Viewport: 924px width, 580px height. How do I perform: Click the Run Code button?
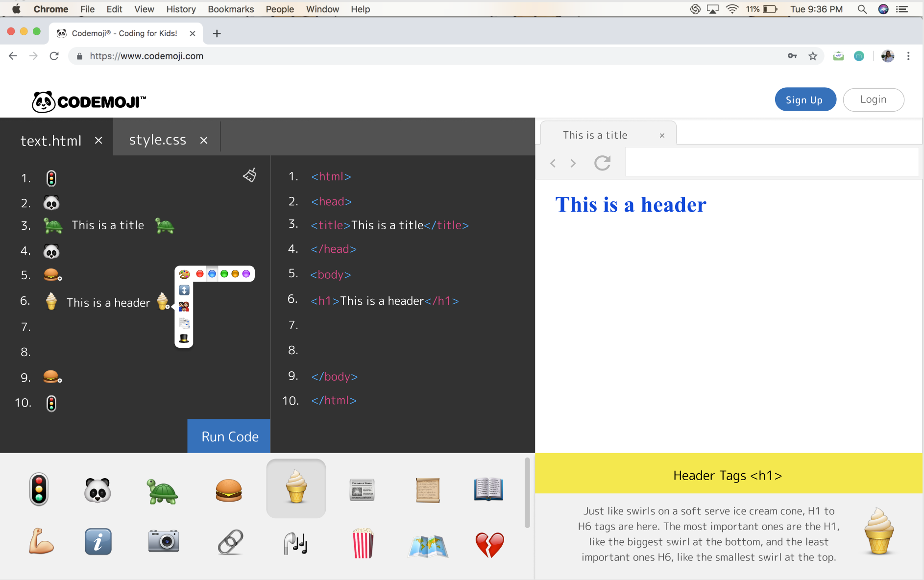pyautogui.click(x=228, y=436)
